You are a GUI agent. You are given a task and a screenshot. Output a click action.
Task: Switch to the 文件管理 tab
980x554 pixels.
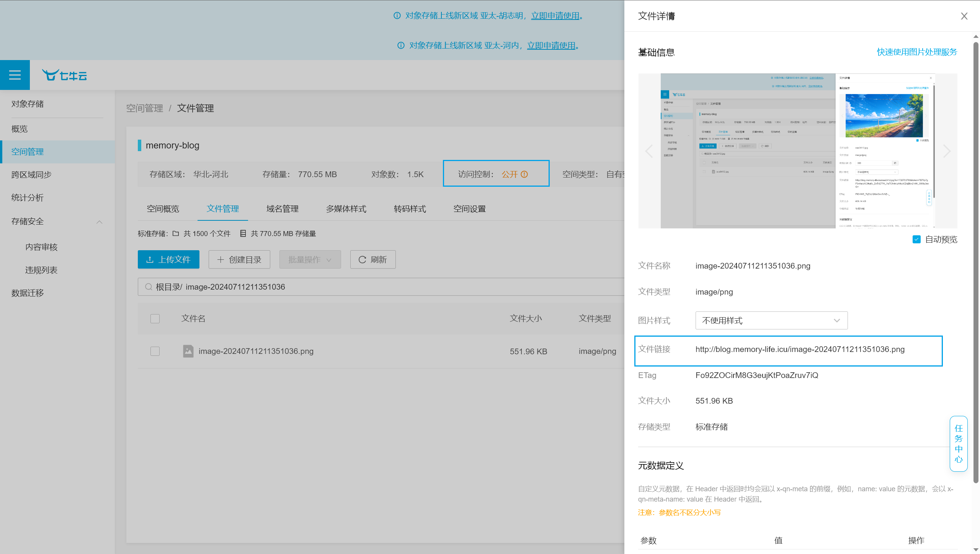[223, 209]
